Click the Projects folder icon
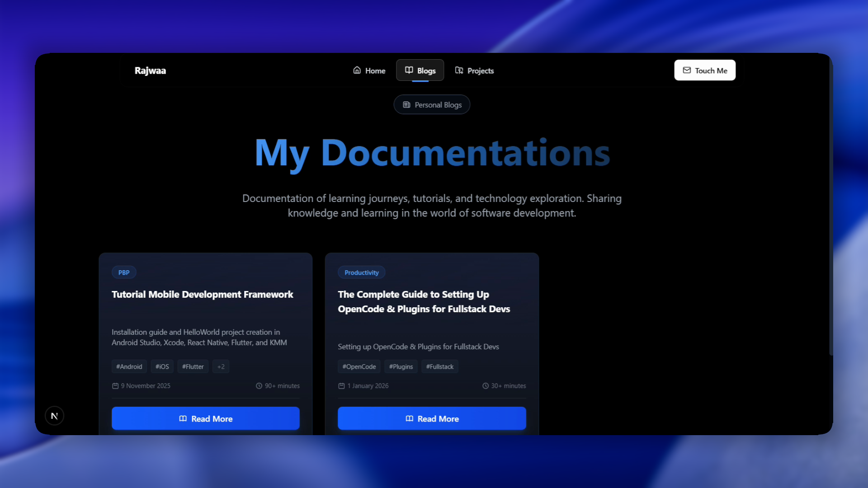Screen dimensions: 868x488 [x=459, y=70]
